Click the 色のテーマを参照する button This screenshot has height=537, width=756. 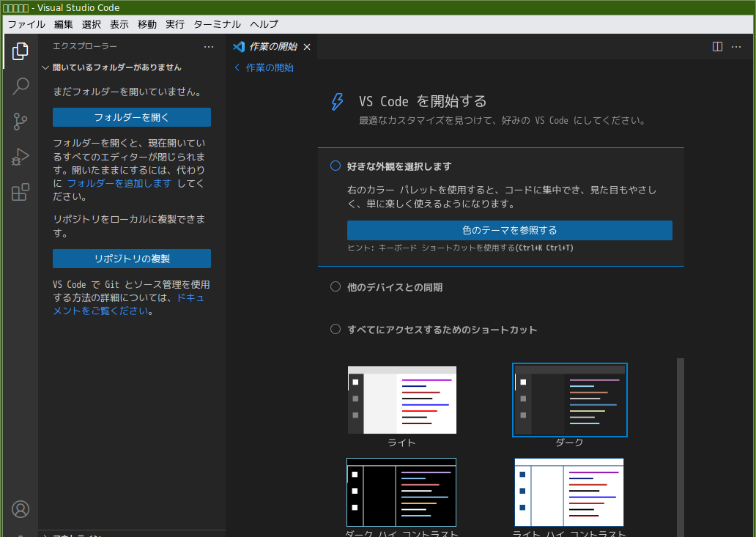coord(510,231)
